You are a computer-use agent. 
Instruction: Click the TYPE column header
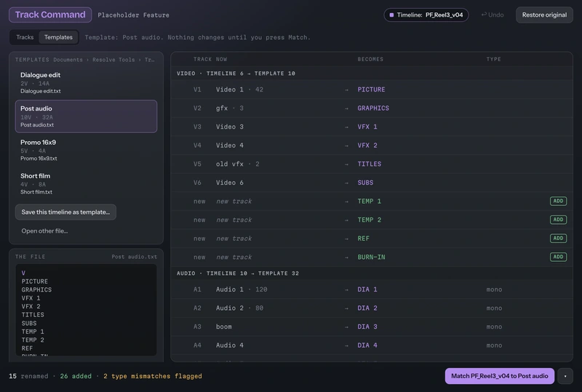494,59
